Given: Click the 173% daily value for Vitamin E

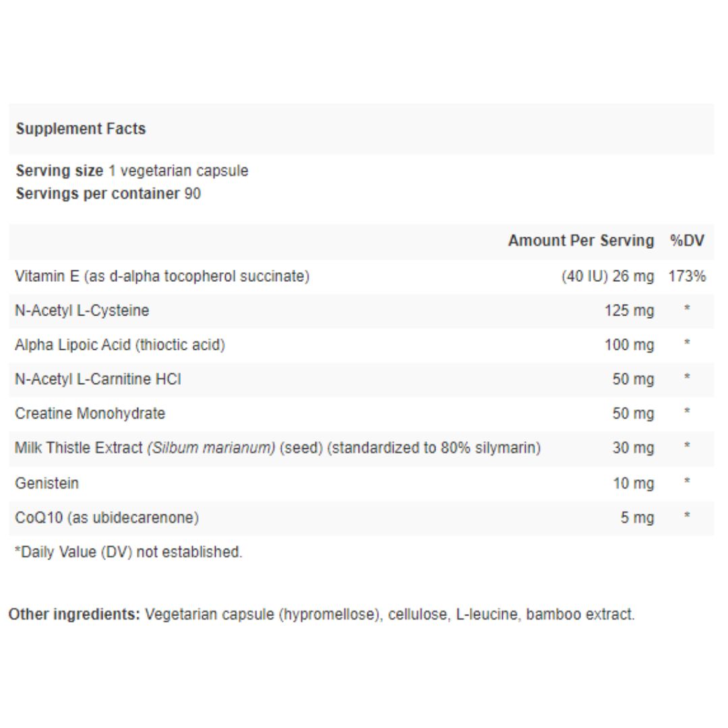Looking at the screenshot, I should pos(687,276).
